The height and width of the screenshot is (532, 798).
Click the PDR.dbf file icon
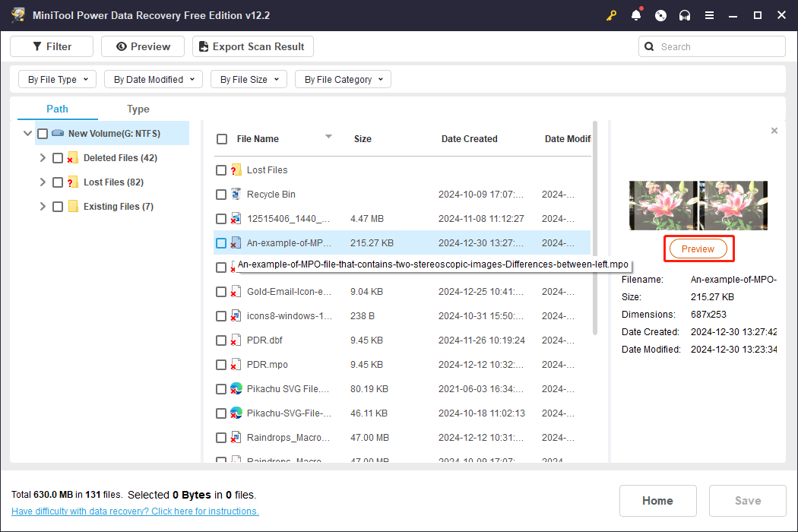click(236, 340)
